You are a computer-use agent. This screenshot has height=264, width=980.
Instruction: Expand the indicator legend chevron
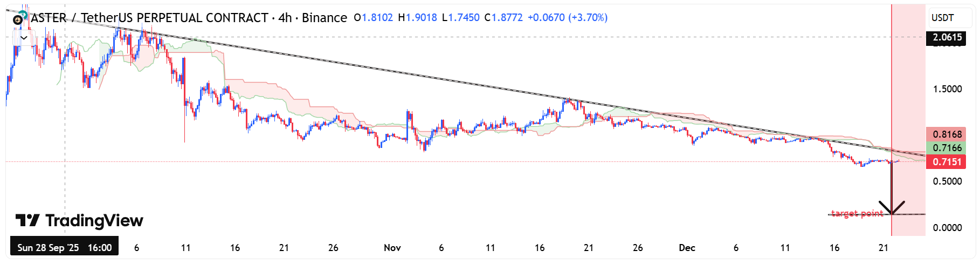coord(24,38)
